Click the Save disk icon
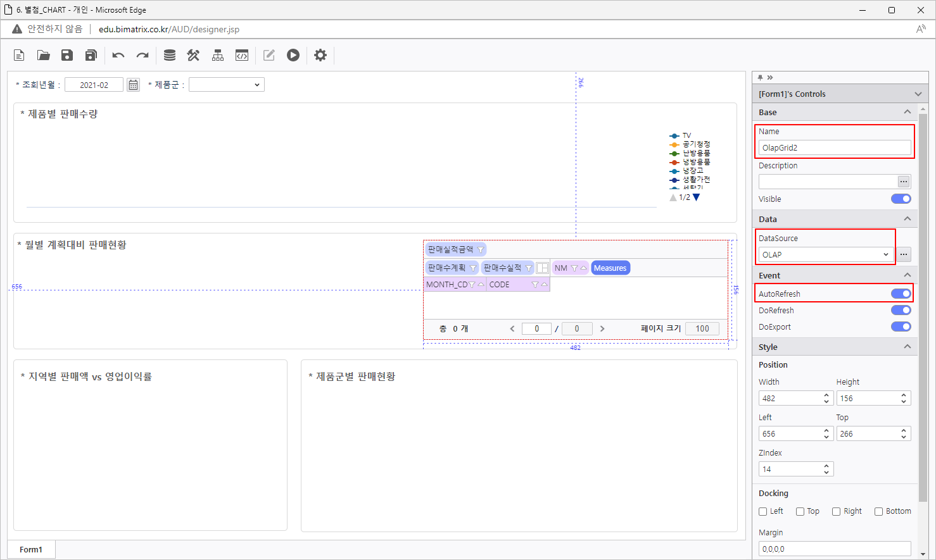Image resolution: width=936 pixels, height=560 pixels. point(67,56)
